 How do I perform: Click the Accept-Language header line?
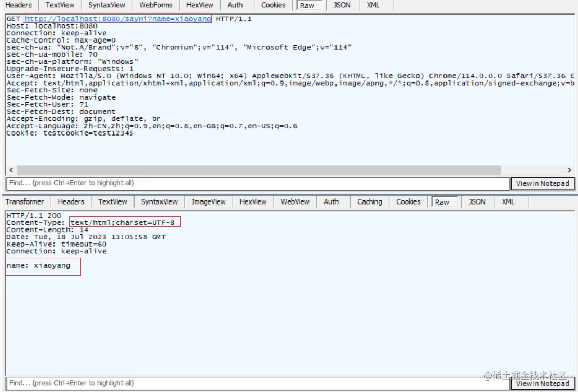click(152, 126)
